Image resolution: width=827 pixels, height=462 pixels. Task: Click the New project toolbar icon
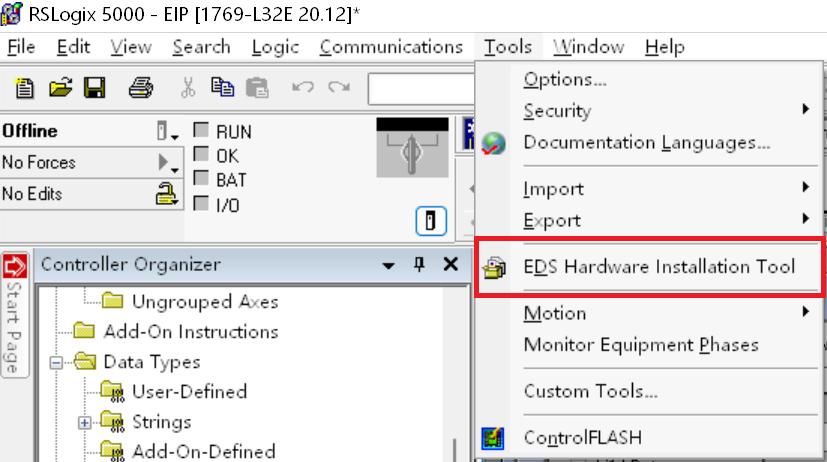24,88
